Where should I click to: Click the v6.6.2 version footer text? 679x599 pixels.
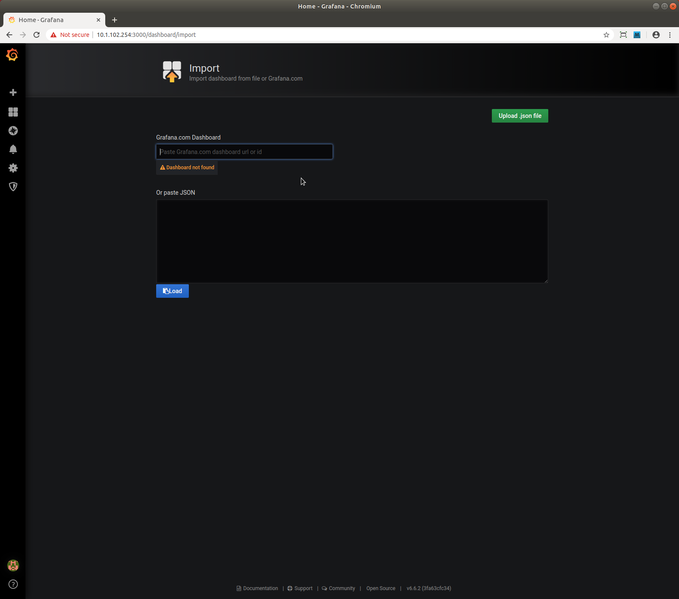click(429, 588)
